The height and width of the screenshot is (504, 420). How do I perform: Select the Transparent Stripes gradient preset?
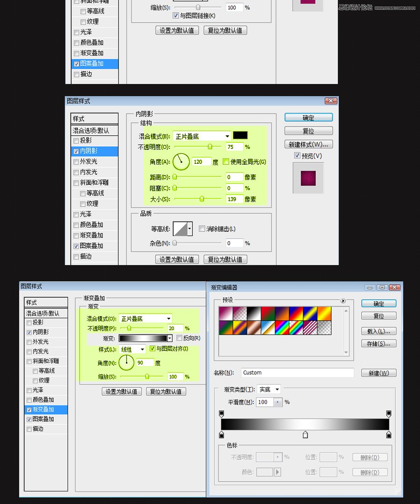pos(310,328)
